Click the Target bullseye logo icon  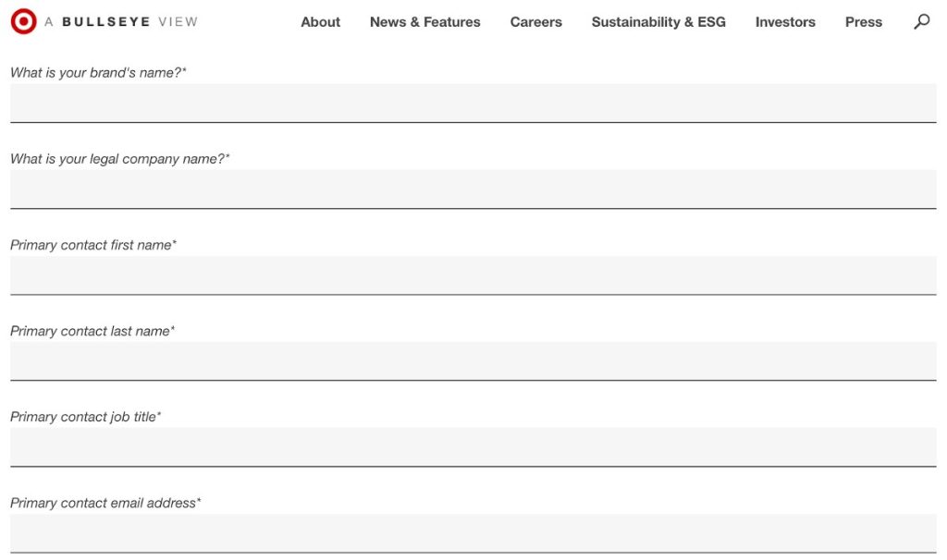tap(23, 21)
